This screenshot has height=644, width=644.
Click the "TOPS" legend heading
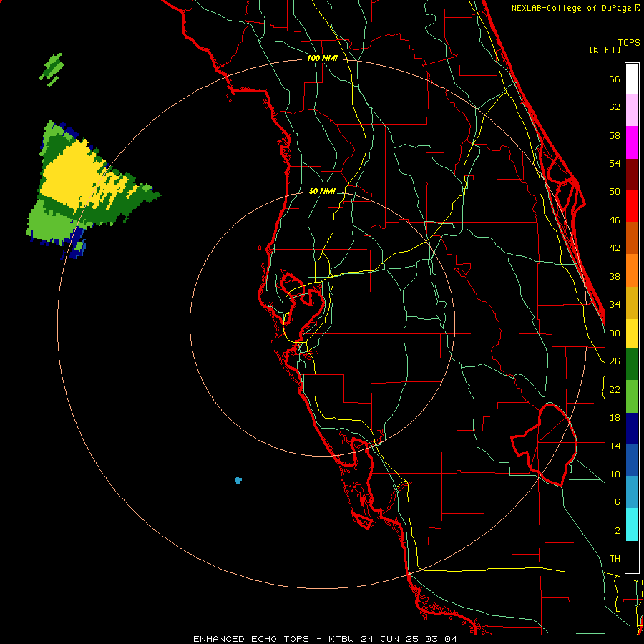(x=629, y=42)
